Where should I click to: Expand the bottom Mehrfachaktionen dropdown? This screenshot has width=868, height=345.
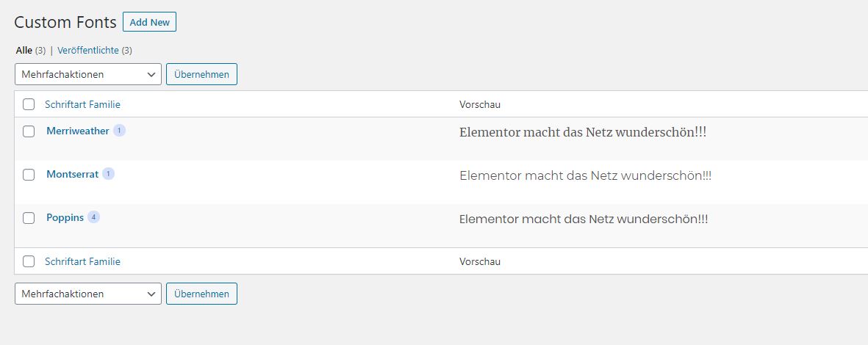pos(87,294)
